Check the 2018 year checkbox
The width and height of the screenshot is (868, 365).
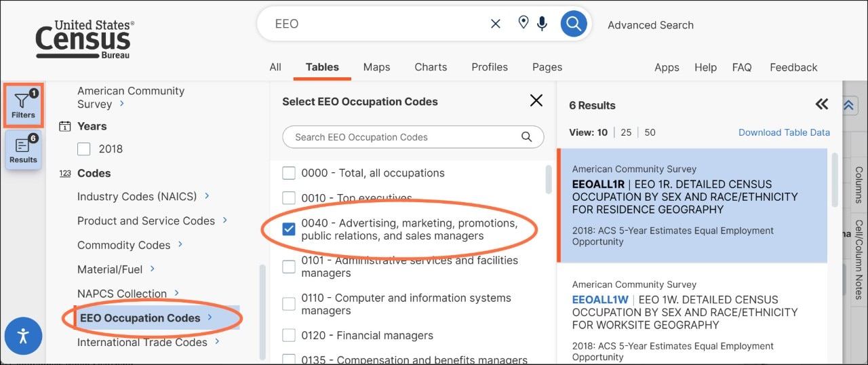pos(84,149)
